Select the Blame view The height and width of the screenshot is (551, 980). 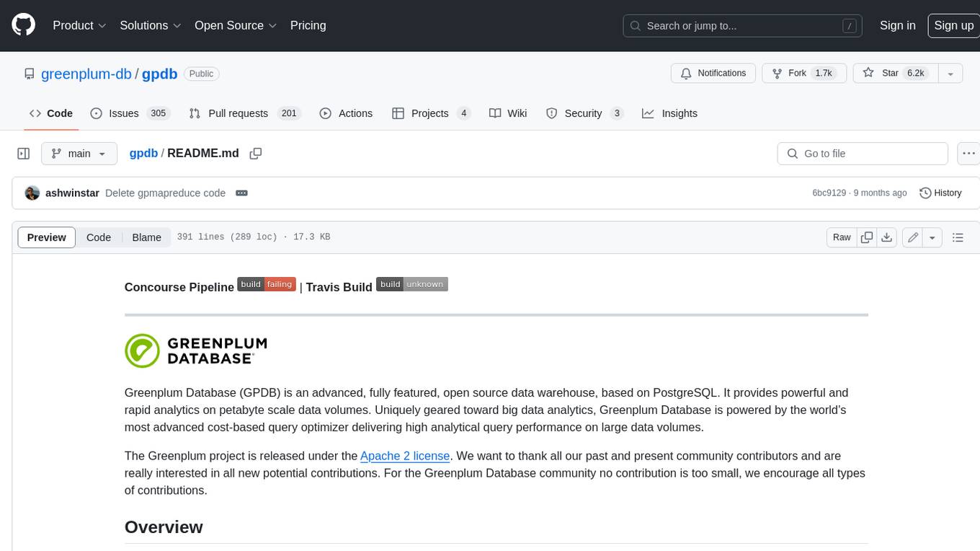click(146, 237)
